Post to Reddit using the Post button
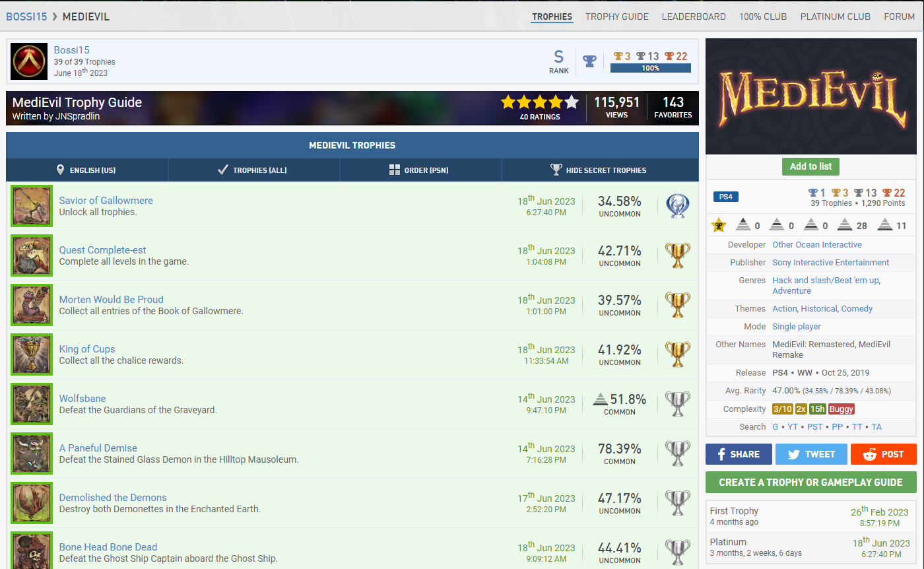 (x=883, y=454)
